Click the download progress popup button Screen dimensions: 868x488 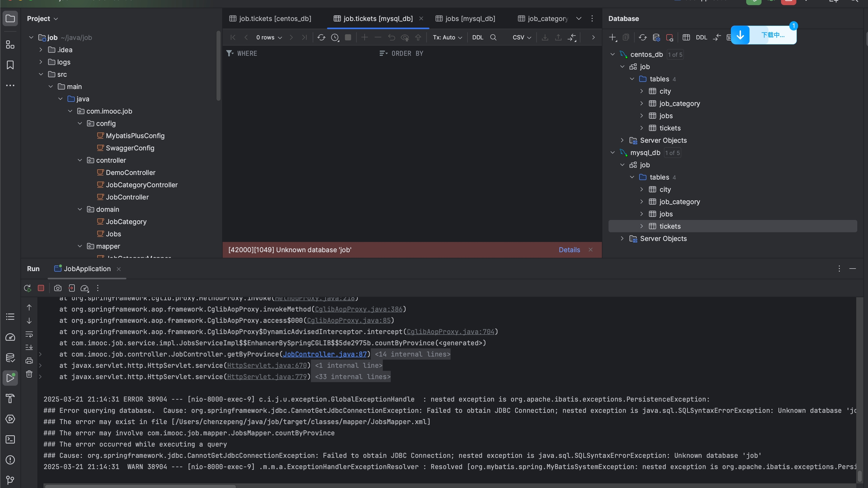(764, 35)
